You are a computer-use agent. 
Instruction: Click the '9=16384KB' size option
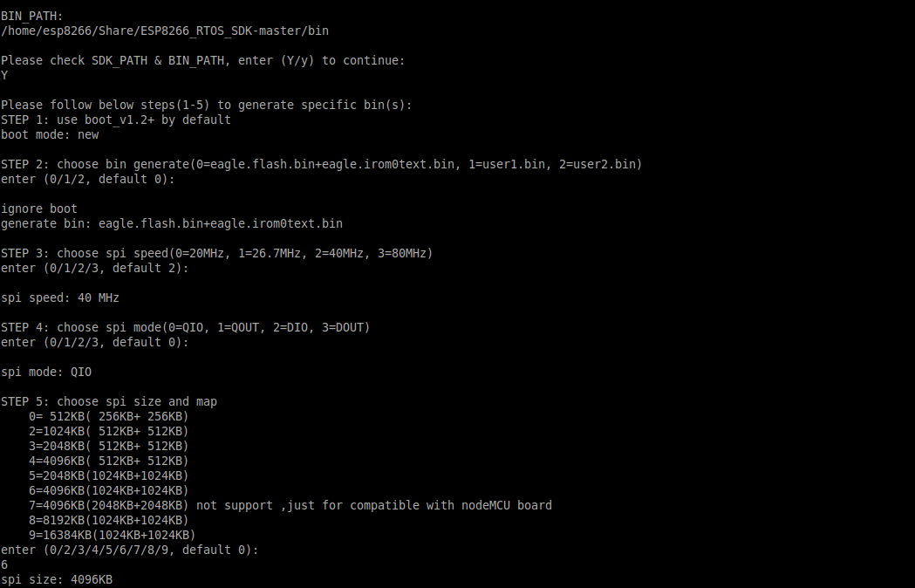pyautogui.click(x=112, y=535)
